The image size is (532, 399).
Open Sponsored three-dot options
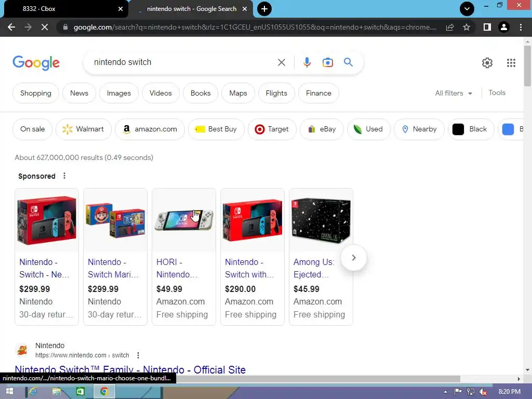coord(64,176)
